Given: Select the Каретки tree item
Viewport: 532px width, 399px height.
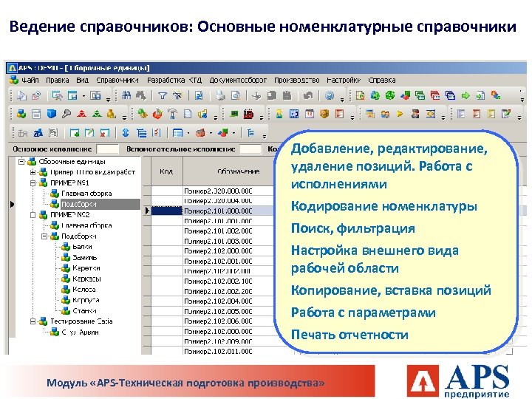Looking at the screenshot, I should pyautogui.click(x=86, y=268).
